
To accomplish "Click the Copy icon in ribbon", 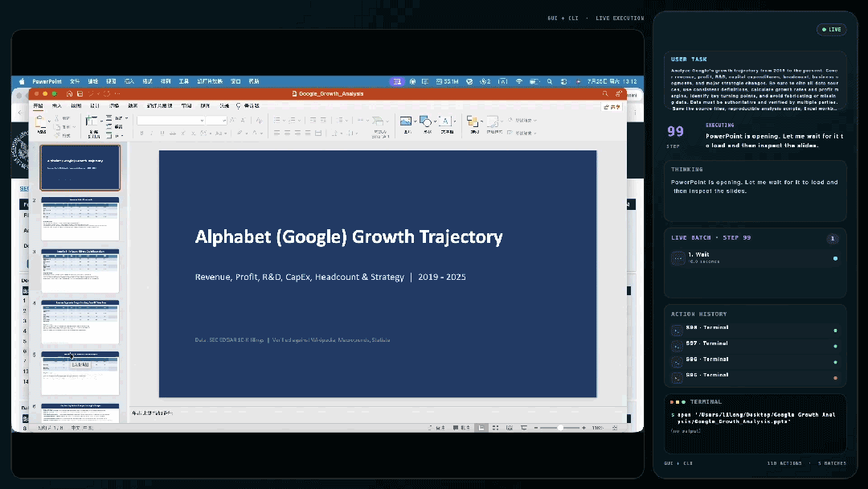I will click(58, 127).
